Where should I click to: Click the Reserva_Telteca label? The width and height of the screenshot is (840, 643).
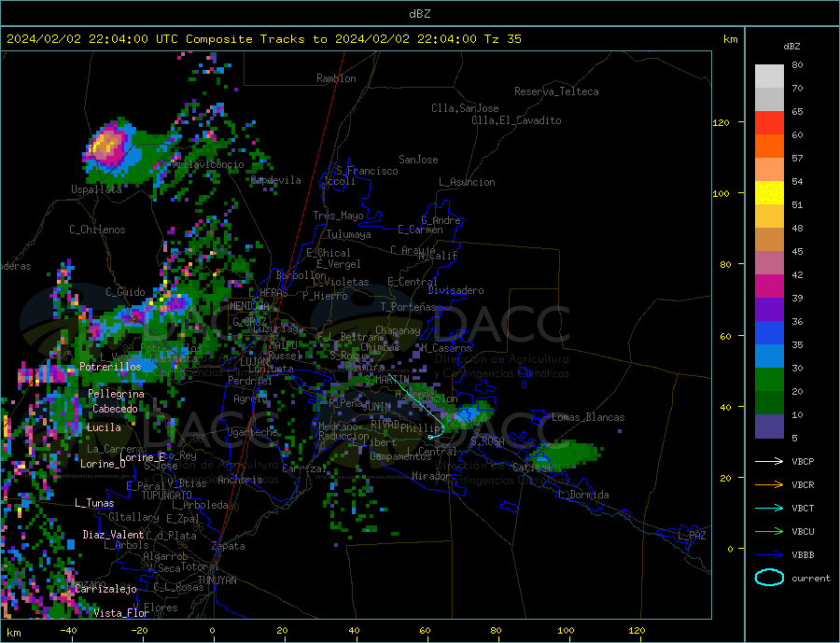556,91
